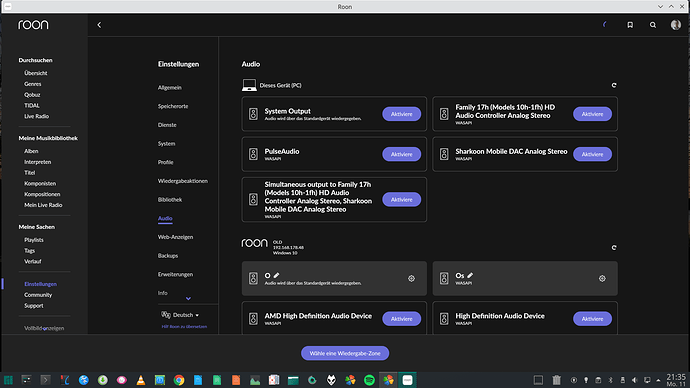Open Alben in the music library
This screenshot has height=388, width=690.
tap(31, 151)
